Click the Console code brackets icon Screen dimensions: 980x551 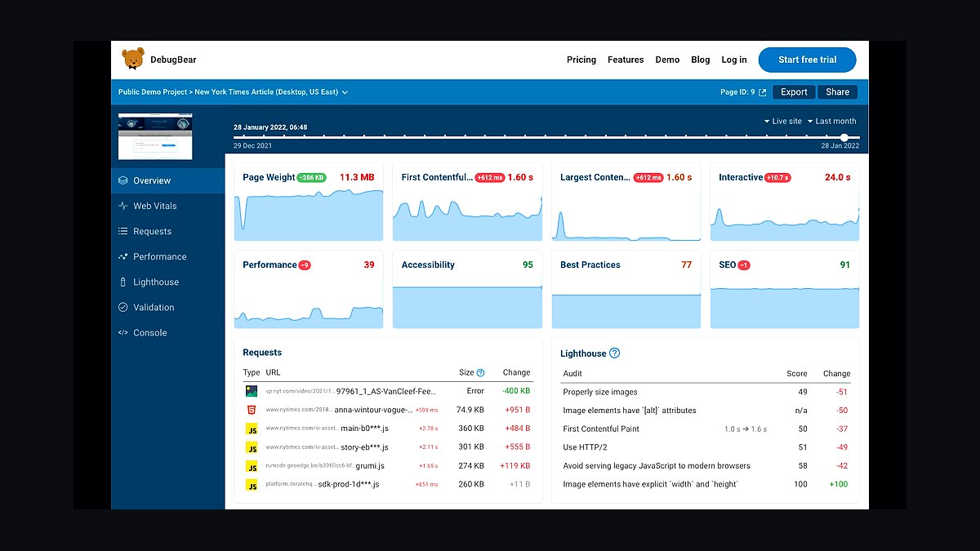tap(123, 332)
